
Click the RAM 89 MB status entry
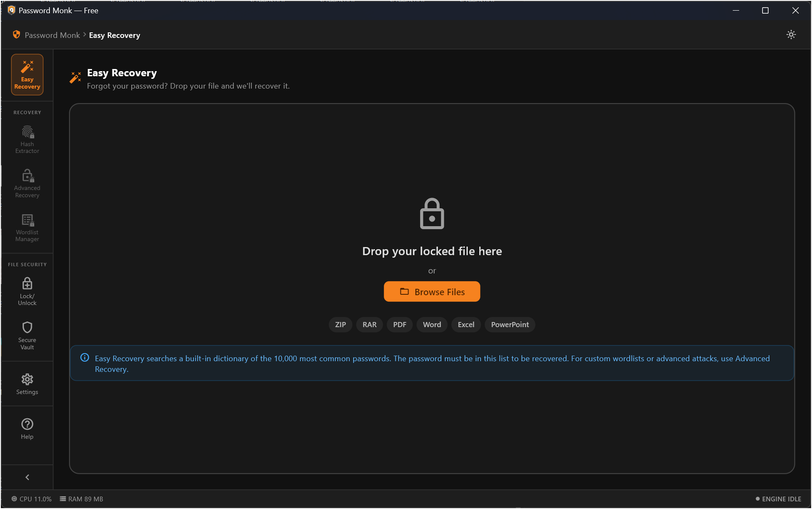[x=81, y=499]
